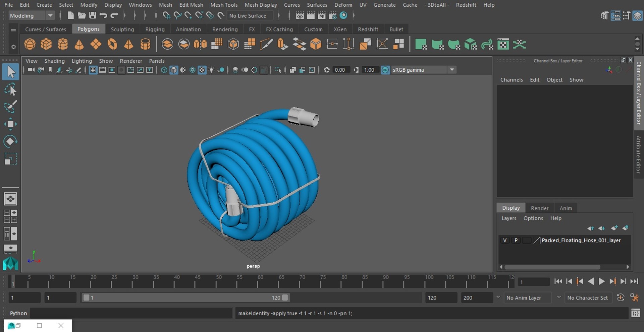Click the Open Scene folder icon
Screen dimensions: 644x332
coord(82,15)
